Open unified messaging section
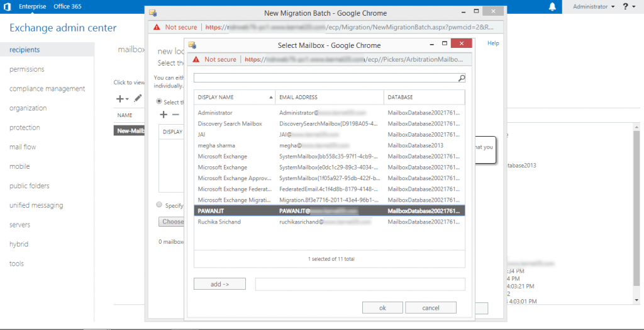 tap(36, 205)
